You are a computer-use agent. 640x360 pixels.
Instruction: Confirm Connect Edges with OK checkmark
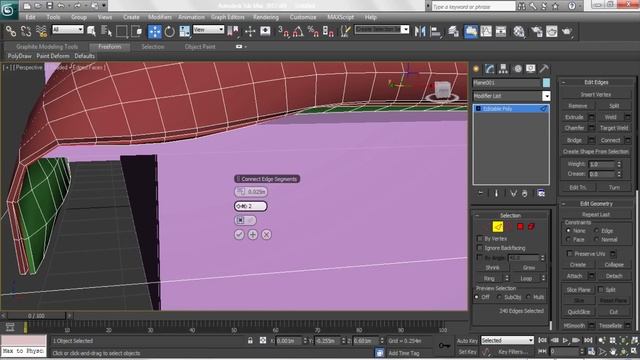[239, 235]
